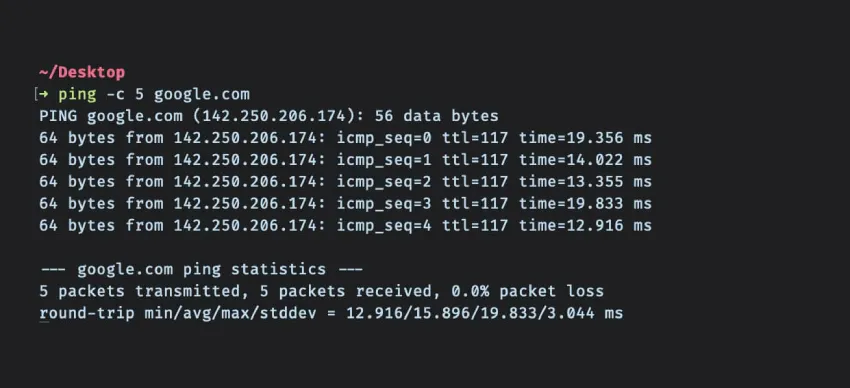Screen dimensions: 850x388
Task: Click the icmp_seq=3 text
Action: pos(384,204)
